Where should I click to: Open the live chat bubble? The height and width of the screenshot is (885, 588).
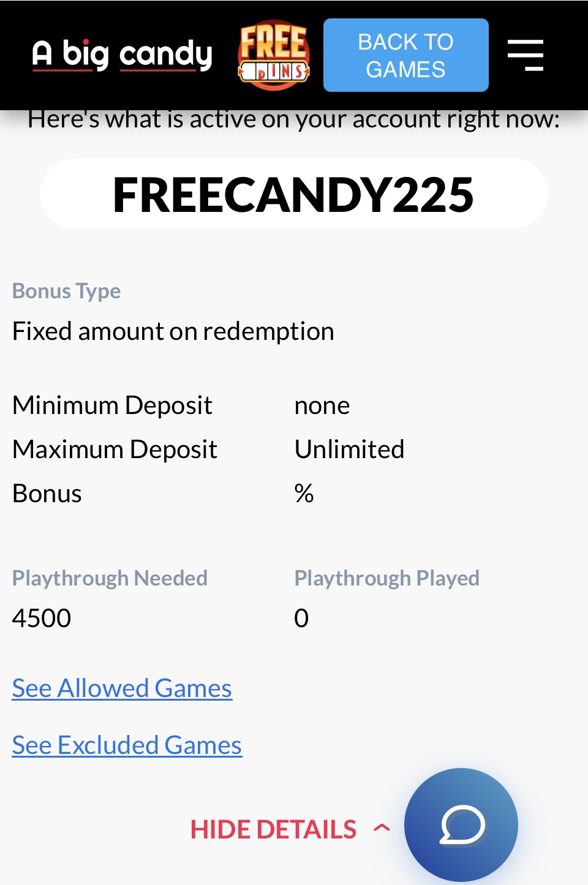click(x=461, y=824)
